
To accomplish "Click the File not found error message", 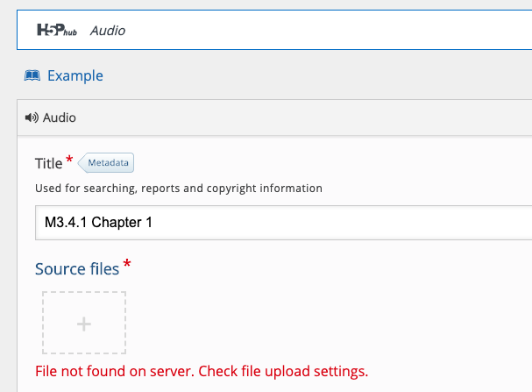I will 202,371.
